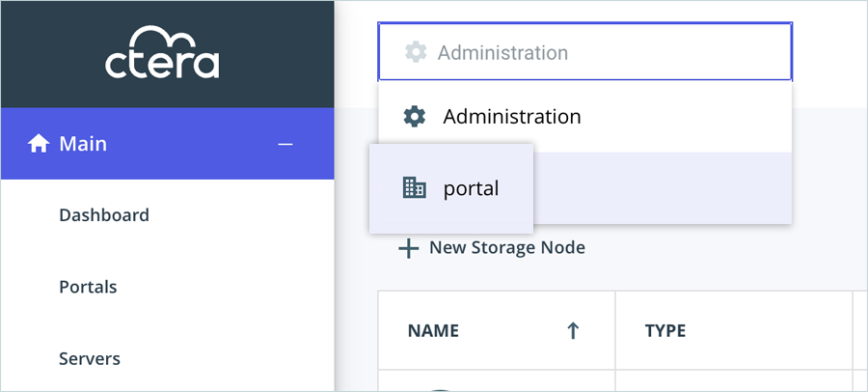Screen dimensions: 868x392
Task: Click the New Storage Node button
Action: [x=506, y=247]
